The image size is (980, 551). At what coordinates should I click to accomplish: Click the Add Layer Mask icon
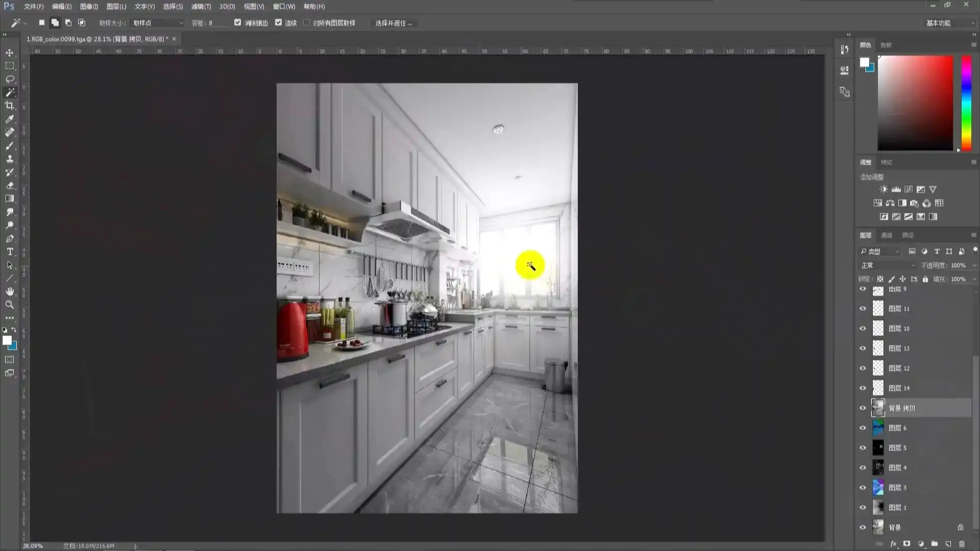pyautogui.click(x=907, y=544)
